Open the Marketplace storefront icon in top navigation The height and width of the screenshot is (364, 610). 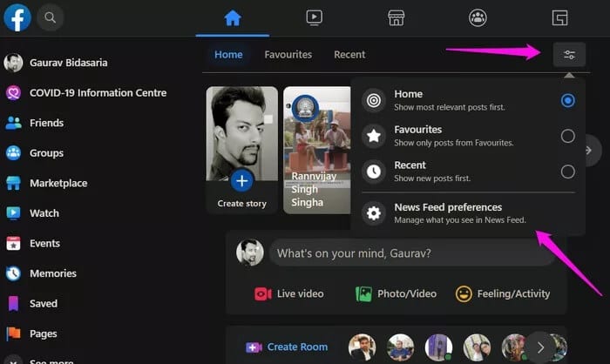(x=396, y=18)
